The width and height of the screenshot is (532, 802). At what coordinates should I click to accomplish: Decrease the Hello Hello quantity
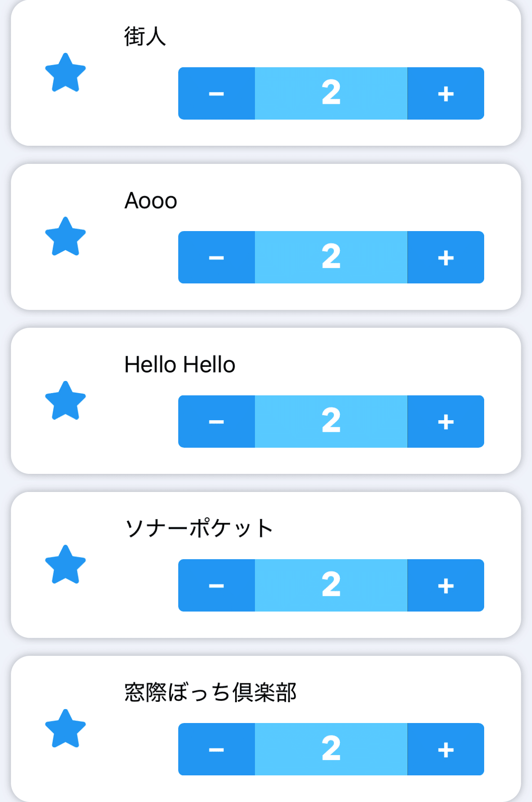[217, 422]
